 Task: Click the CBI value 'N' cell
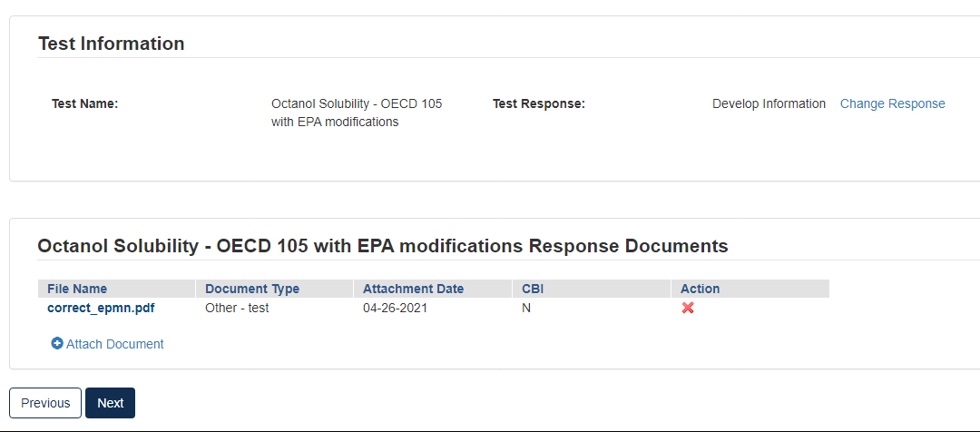[x=526, y=308]
